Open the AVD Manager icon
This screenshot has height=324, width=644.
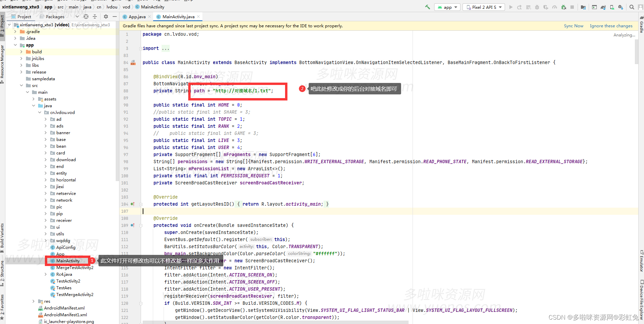click(612, 7)
